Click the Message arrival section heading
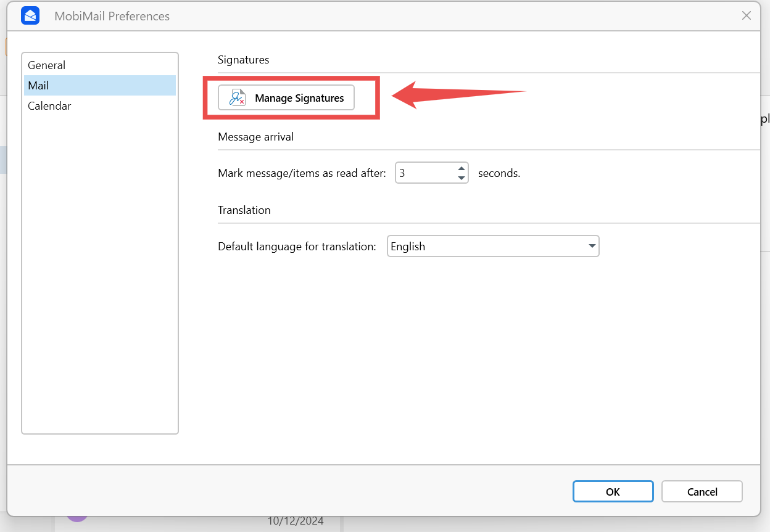The image size is (770, 532). (256, 137)
